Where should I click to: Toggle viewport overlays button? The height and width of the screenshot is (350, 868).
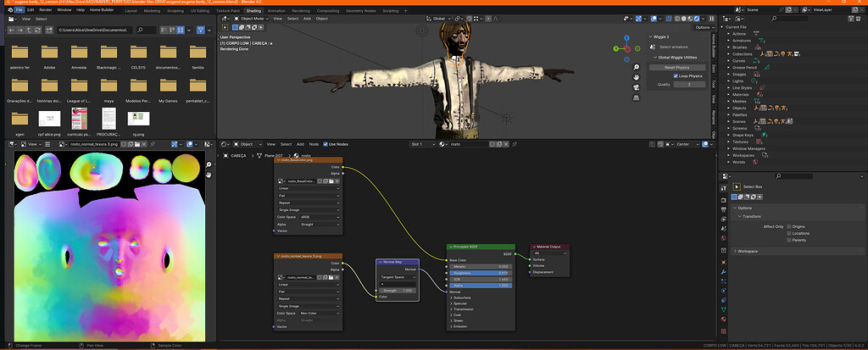pyautogui.click(x=654, y=19)
